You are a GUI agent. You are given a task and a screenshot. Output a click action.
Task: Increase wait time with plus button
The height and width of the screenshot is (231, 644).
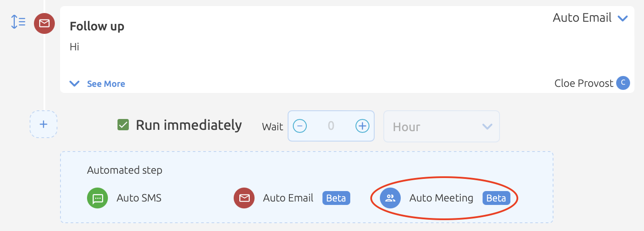(x=362, y=126)
